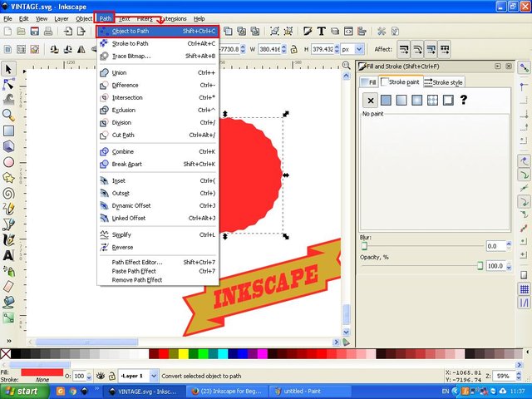Pick the yellow palette swatch
This screenshot has width=532, height=399.
click(184, 354)
